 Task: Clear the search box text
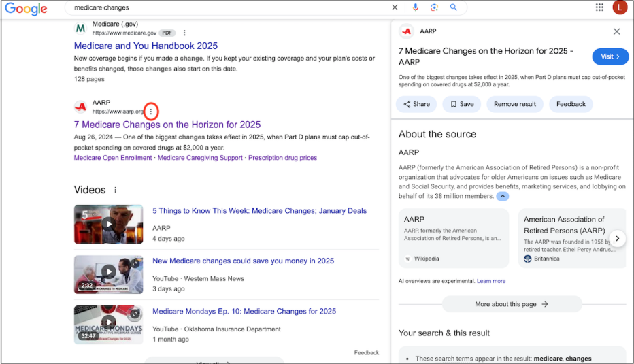tap(395, 7)
